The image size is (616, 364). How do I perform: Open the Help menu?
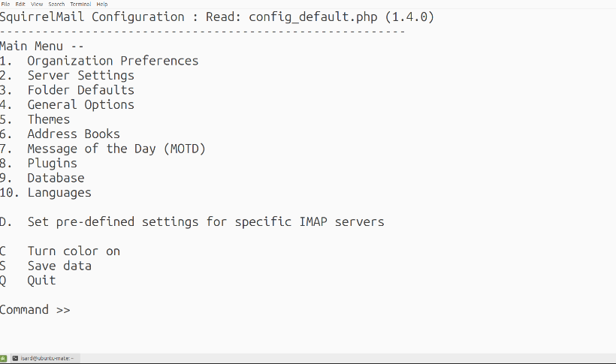pos(101,4)
